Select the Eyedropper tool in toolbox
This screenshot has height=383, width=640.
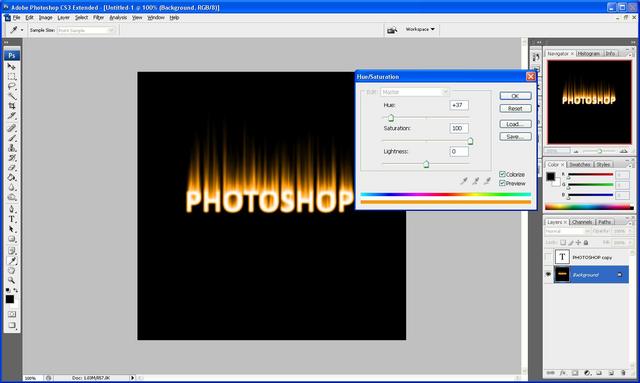[x=11, y=261]
